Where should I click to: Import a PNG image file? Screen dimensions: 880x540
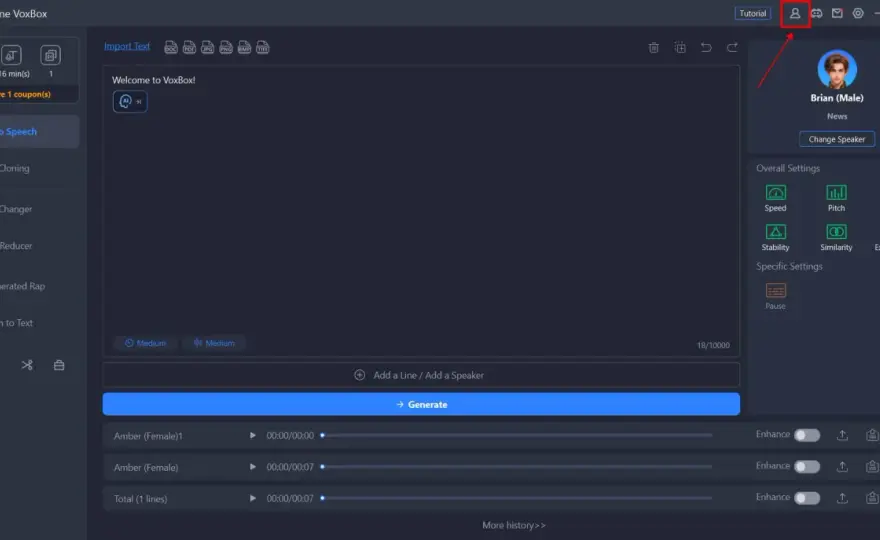(226, 48)
